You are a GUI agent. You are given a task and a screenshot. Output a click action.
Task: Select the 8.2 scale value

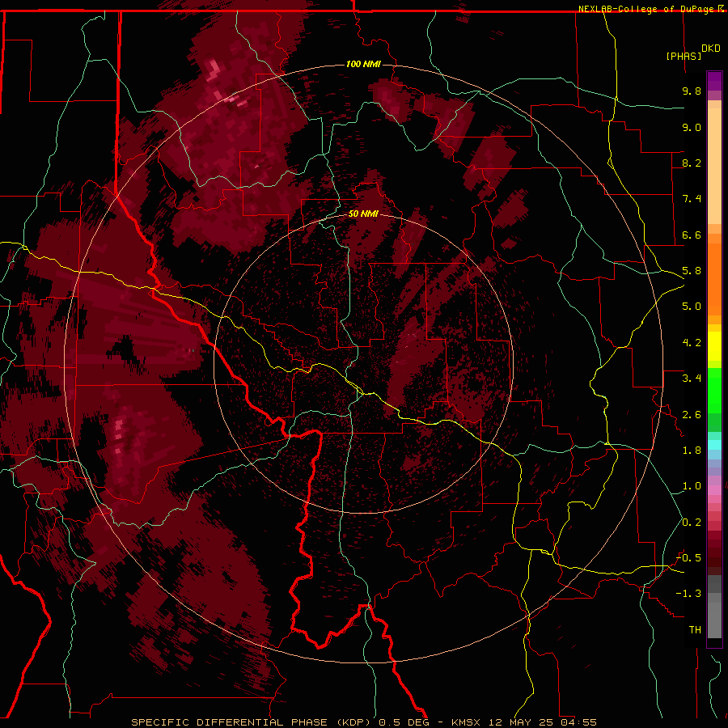692,163
